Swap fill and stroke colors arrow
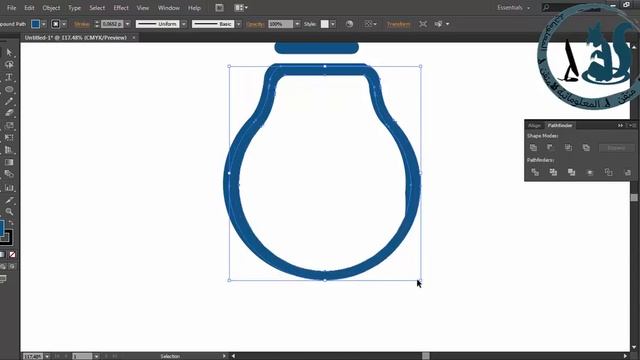 click(x=11, y=223)
